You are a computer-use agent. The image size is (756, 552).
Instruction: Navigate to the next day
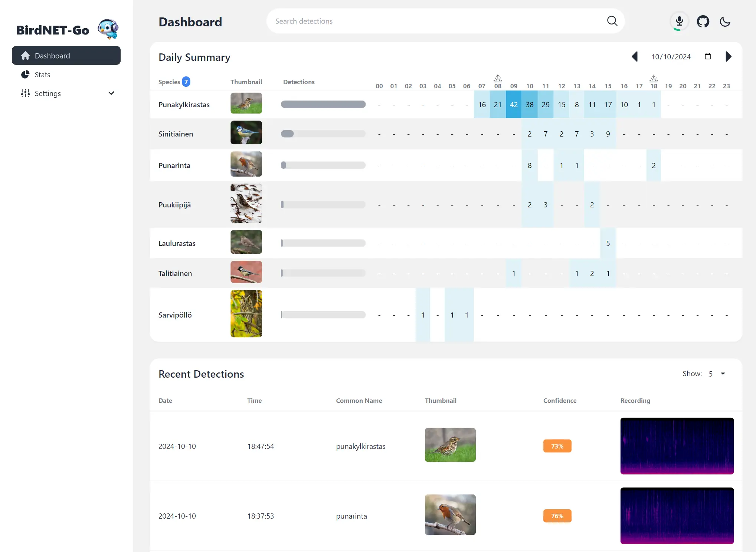pos(728,56)
